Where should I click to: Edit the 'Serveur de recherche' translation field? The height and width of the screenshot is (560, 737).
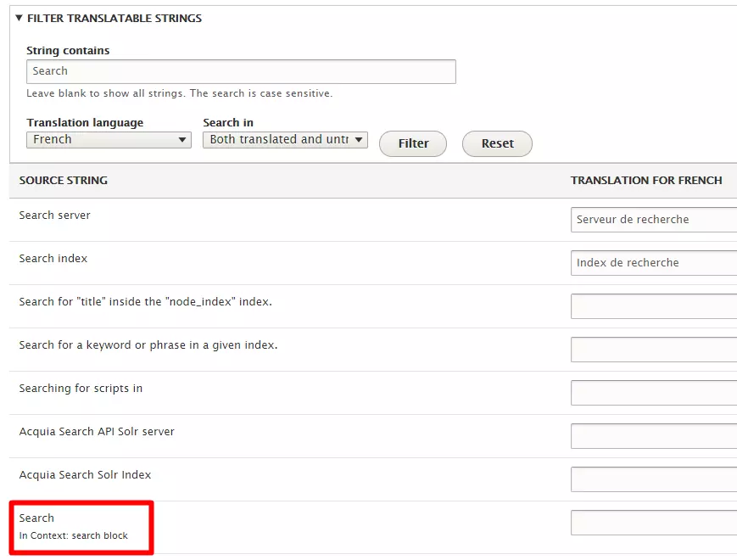click(x=653, y=220)
